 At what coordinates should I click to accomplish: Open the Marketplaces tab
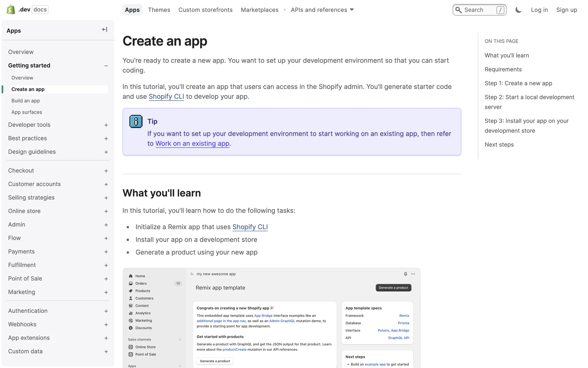pos(259,10)
